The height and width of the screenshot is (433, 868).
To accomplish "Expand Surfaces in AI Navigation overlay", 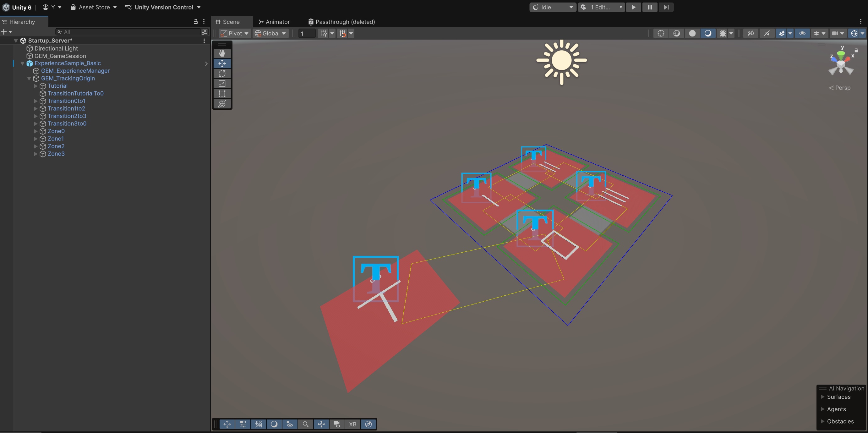I will click(822, 397).
